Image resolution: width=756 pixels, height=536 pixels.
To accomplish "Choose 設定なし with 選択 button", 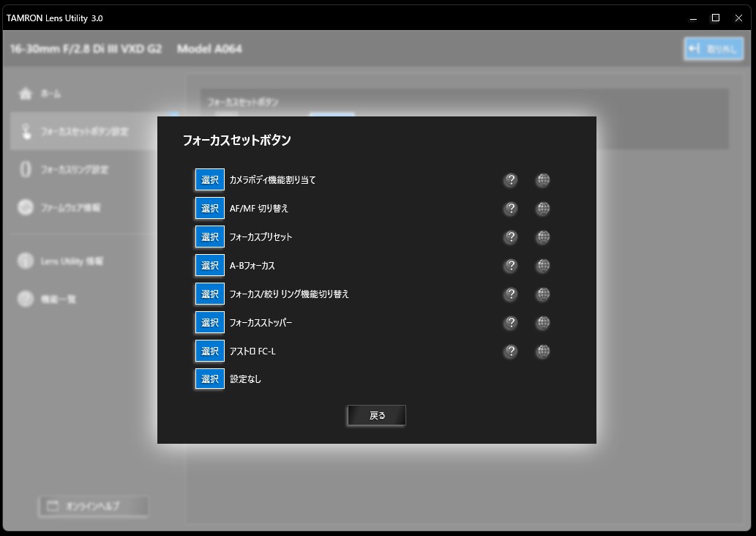I will 210,379.
